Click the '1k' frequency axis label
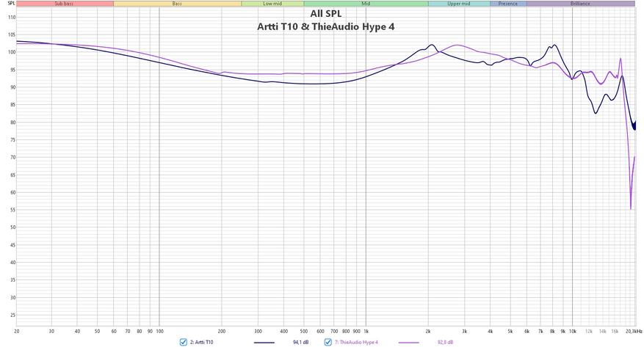644x347 pixels. [366, 331]
